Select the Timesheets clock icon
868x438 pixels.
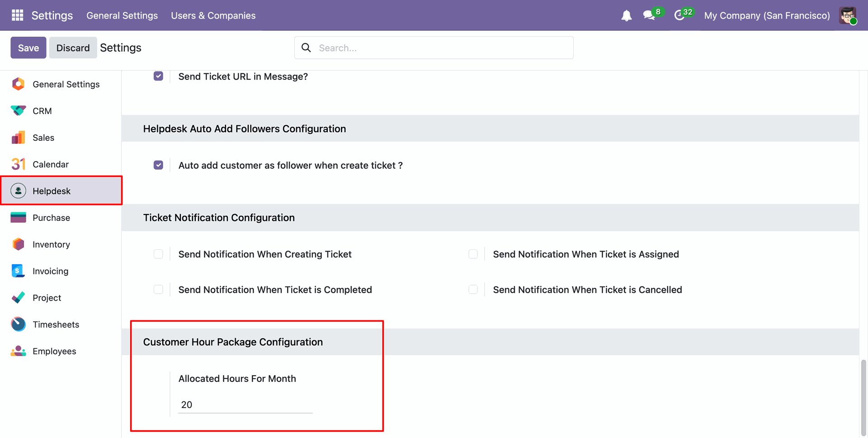click(x=18, y=324)
